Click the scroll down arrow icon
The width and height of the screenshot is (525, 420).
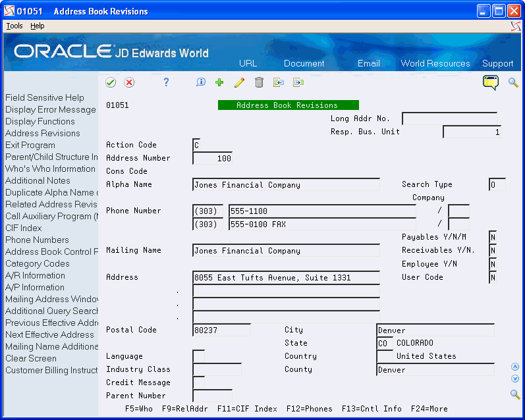[515, 379]
